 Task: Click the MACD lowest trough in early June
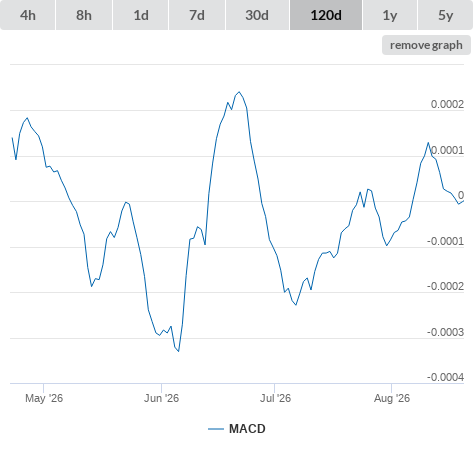coord(179,351)
